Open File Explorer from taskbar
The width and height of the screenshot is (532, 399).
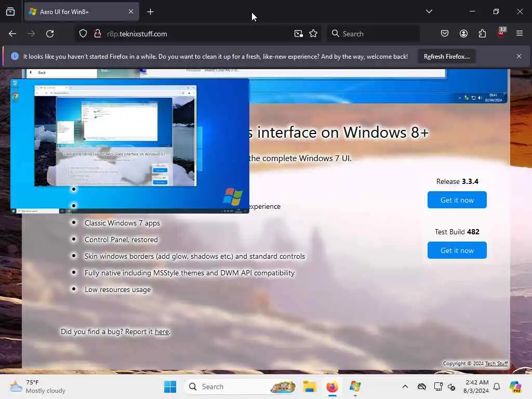point(310,387)
